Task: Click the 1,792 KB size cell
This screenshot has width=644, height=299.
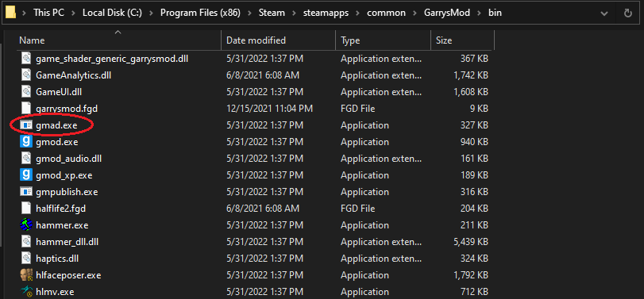Action: click(471, 274)
